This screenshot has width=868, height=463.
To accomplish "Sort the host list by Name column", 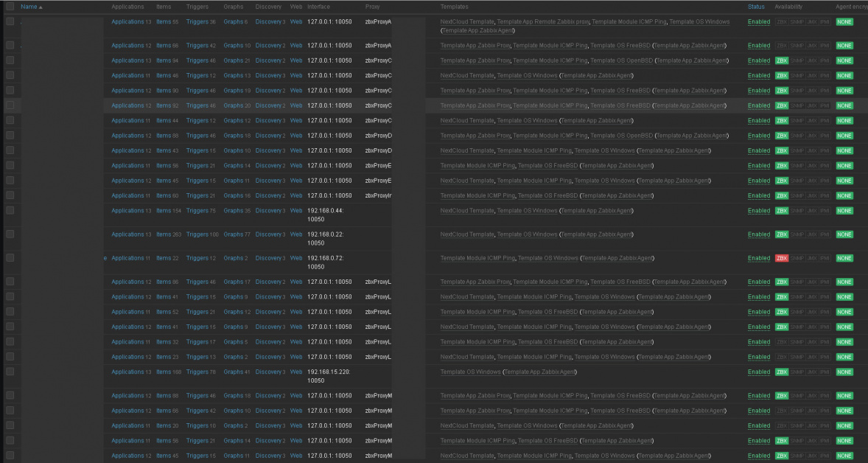I will point(29,7).
